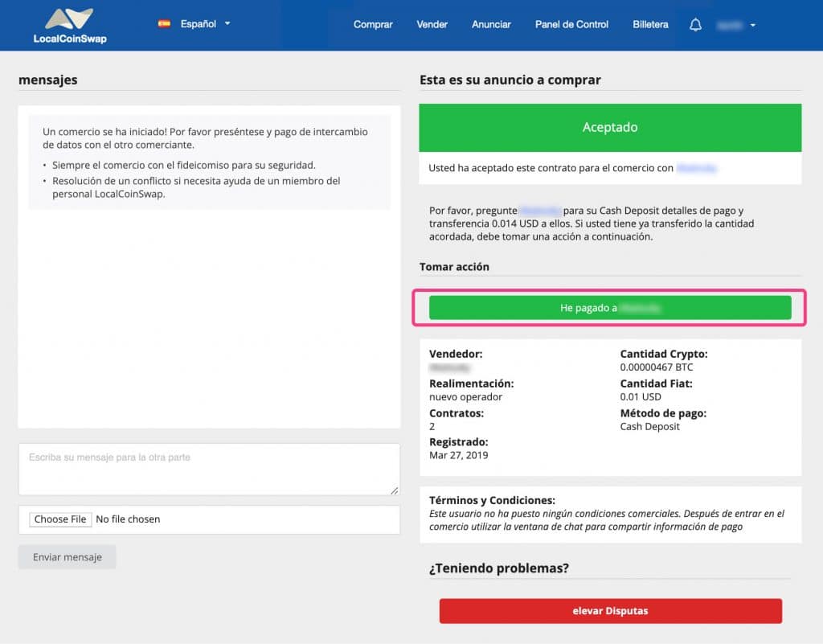This screenshot has width=823, height=644.
Task: Click the green Aceptado status banner
Action: [610, 128]
